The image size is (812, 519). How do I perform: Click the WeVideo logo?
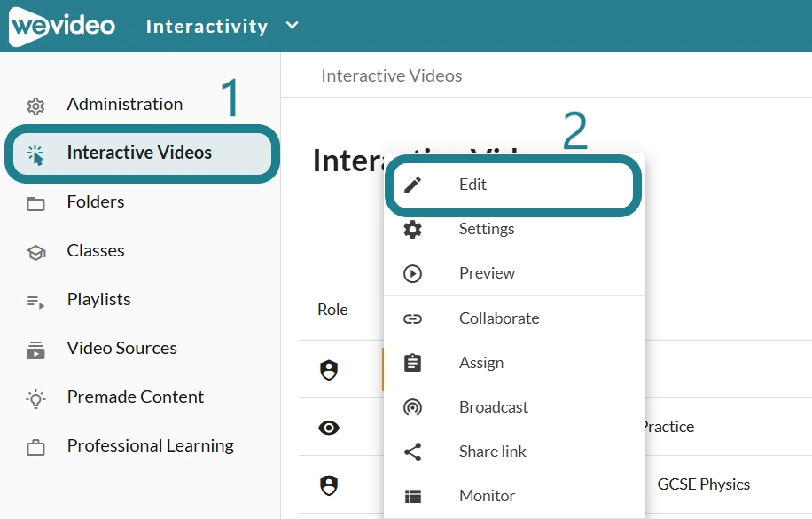coord(62,27)
